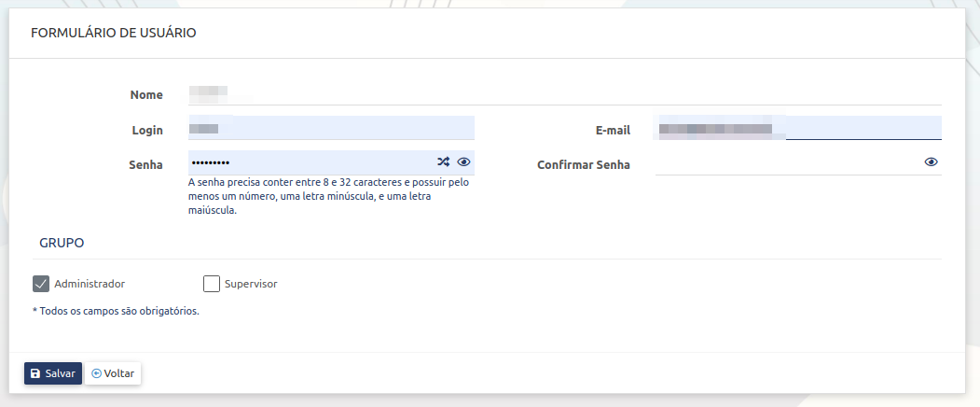Uncheck the Administrador checkbox

point(41,284)
